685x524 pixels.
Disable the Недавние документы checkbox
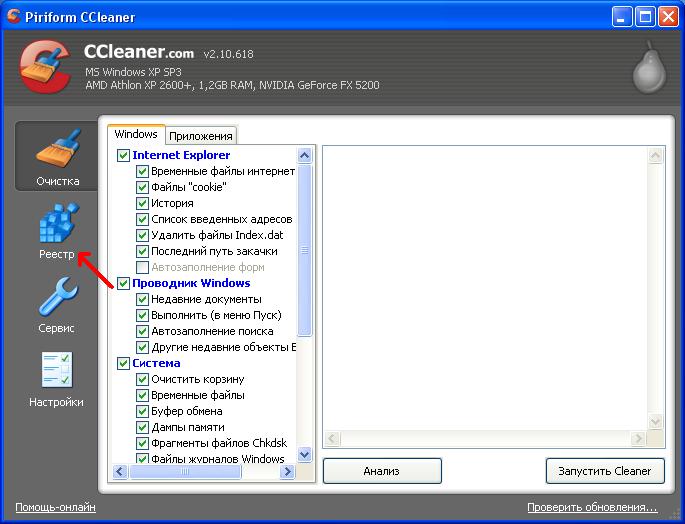click(143, 299)
